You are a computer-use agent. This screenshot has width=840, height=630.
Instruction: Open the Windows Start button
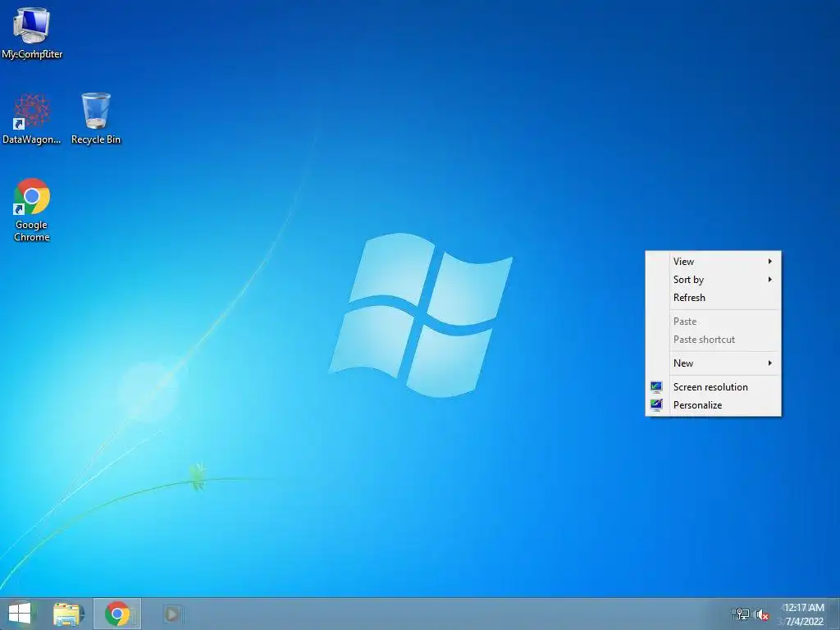click(x=20, y=614)
